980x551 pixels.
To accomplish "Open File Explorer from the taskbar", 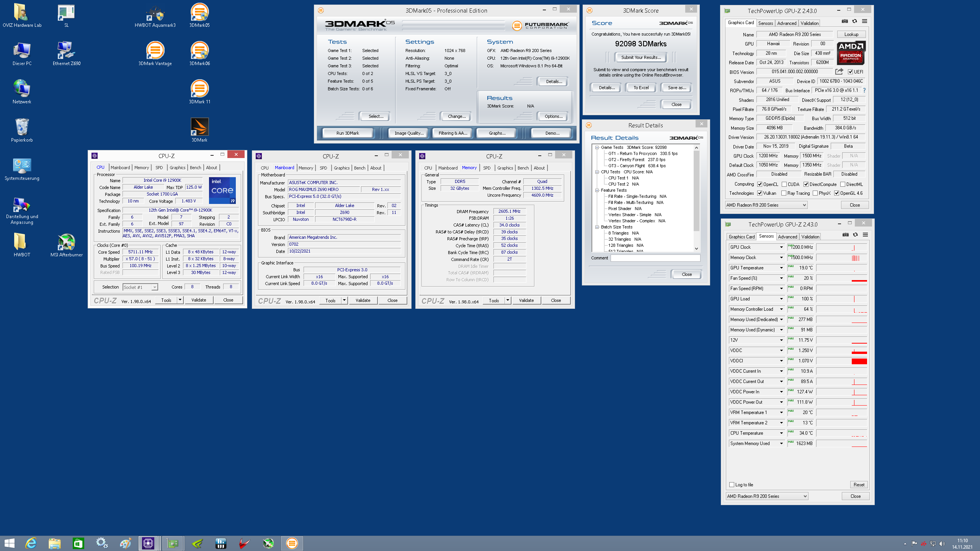I will click(x=55, y=543).
